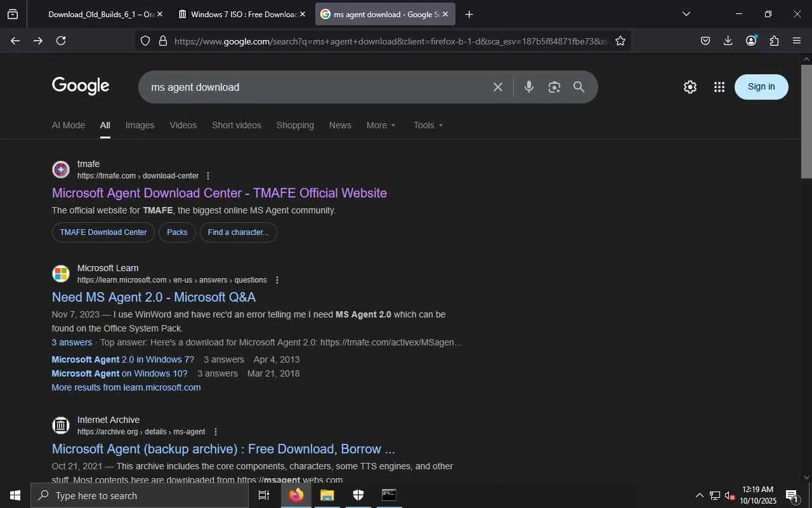Go forward with the forward arrow
This screenshot has width=812, height=508.
click(x=38, y=41)
